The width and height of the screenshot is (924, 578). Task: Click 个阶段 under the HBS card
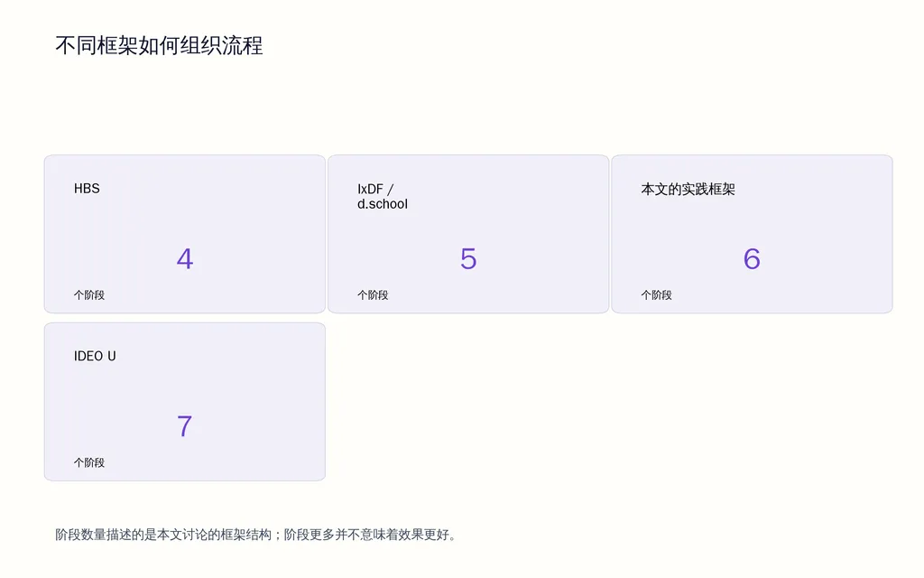[x=89, y=295]
